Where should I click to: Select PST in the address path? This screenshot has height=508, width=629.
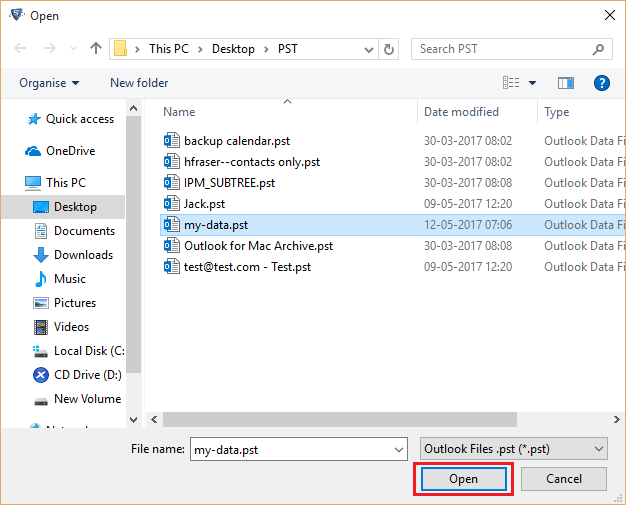[288, 49]
